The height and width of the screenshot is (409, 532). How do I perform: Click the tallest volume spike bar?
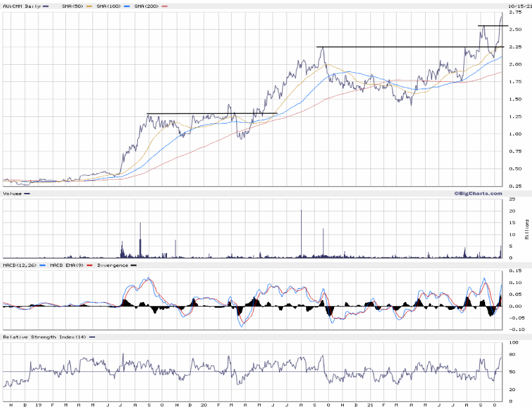(x=301, y=233)
